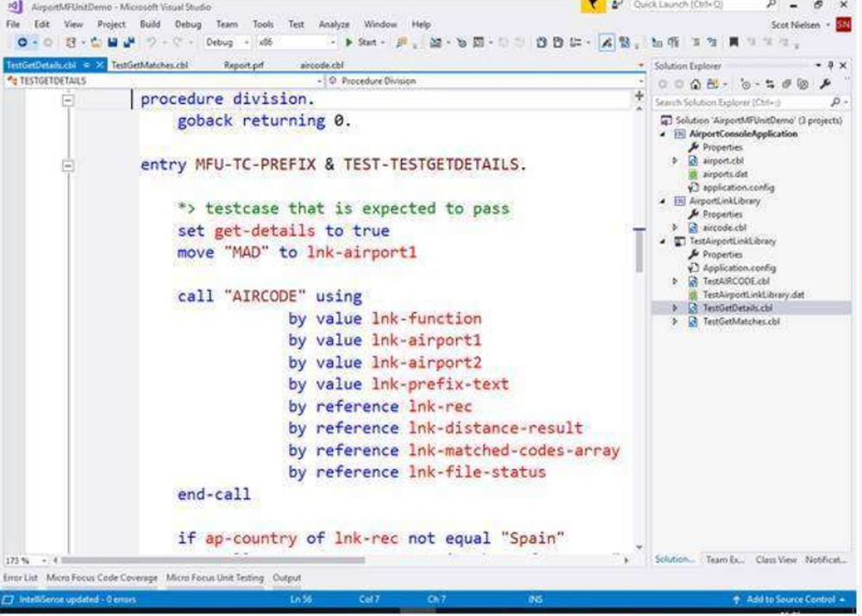Open the editor zoom percentage dropdown
Screen dimensions: 862x616
[x=26, y=561]
